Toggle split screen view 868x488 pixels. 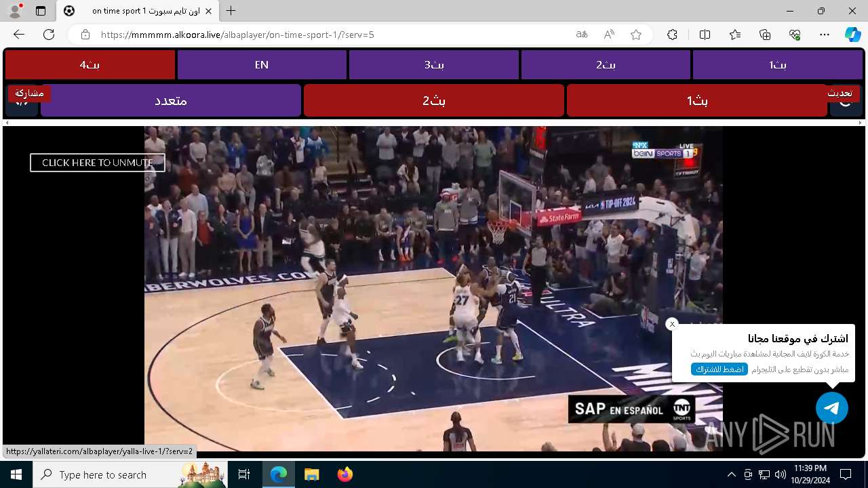(705, 35)
